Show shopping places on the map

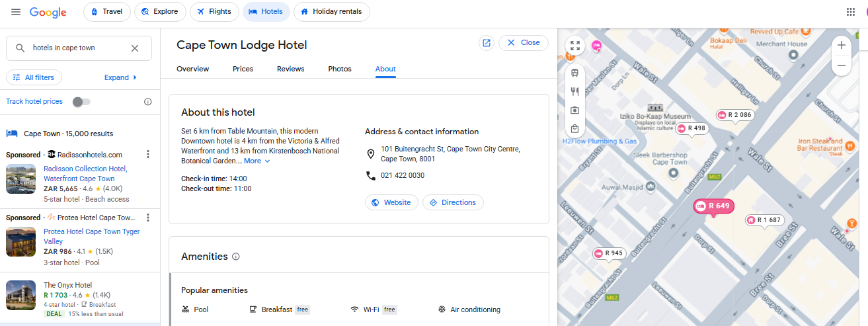575,128
